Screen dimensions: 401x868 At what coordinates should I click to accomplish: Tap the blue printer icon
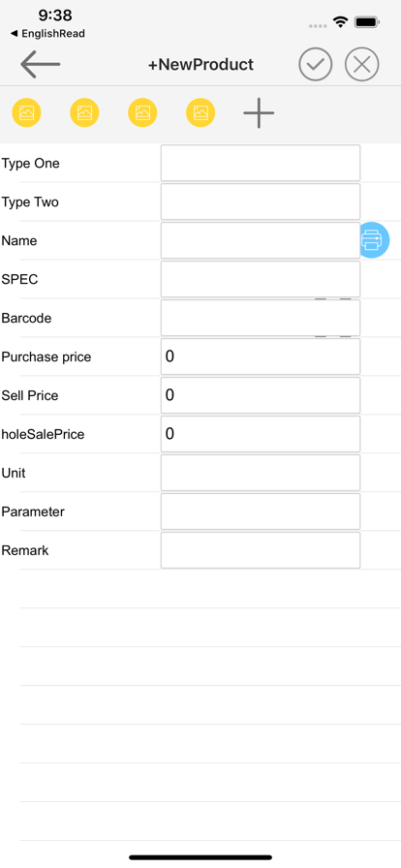(x=375, y=240)
